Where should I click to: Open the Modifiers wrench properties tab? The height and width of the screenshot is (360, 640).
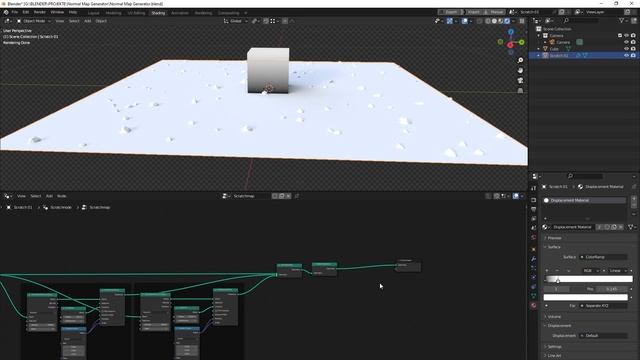click(x=534, y=259)
